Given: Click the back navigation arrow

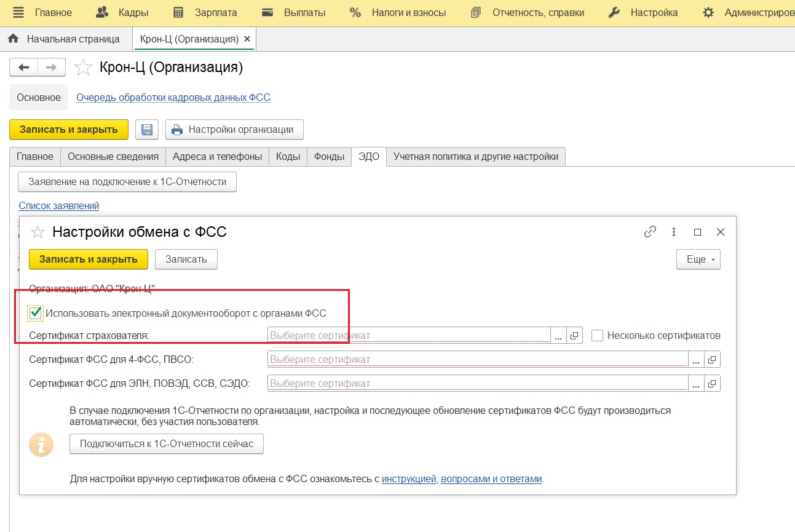Looking at the screenshot, I should (x=24, y=68).
